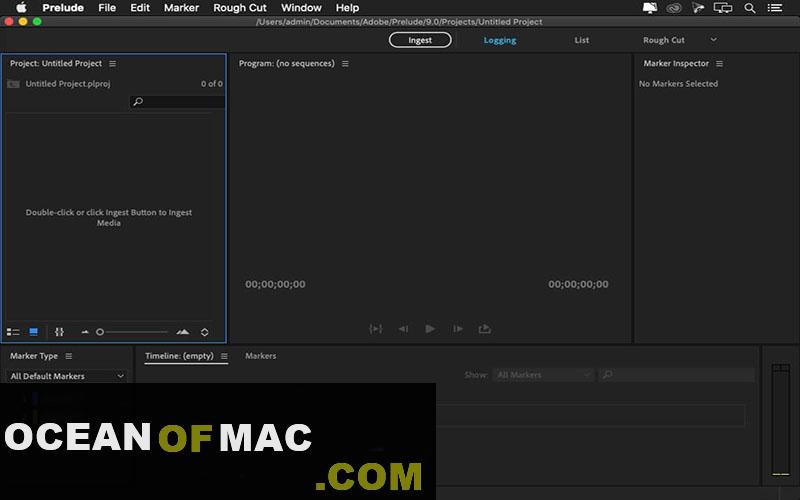800x500 pixels.
Task: Click the Marker Type panel title
Action: pyautogui.click(x=34, y=356)
